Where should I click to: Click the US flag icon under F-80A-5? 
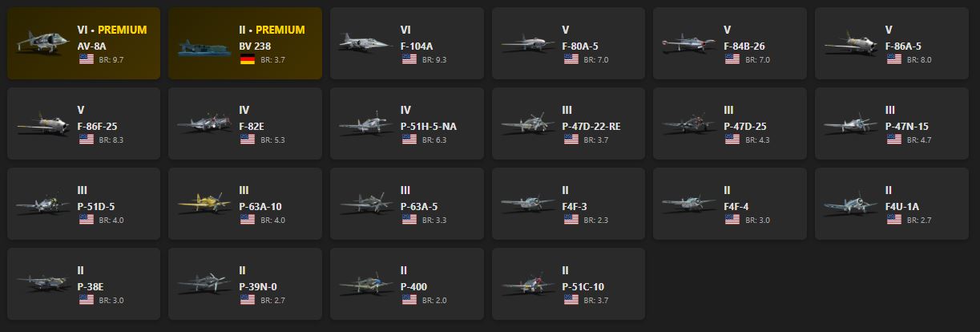570,59
